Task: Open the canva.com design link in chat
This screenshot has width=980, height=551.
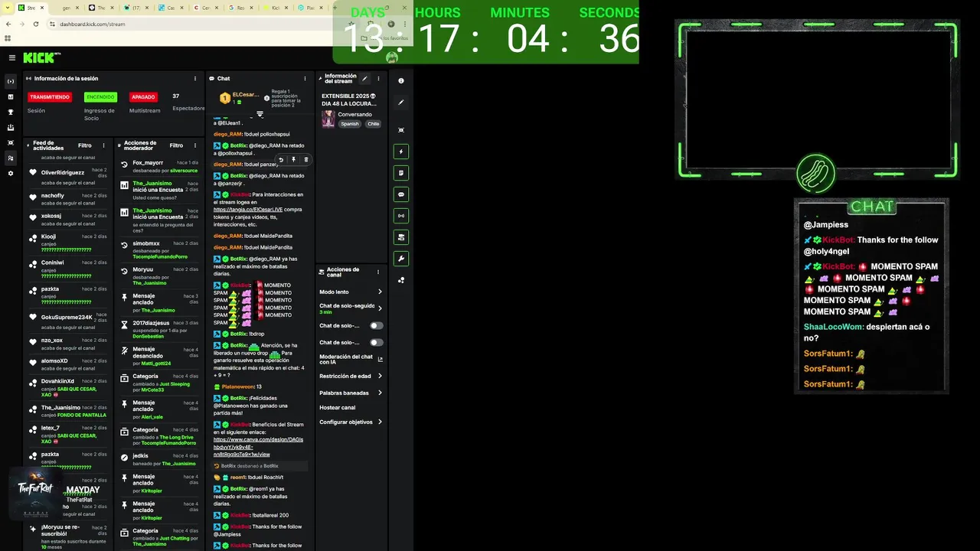Action: point(258,447)
